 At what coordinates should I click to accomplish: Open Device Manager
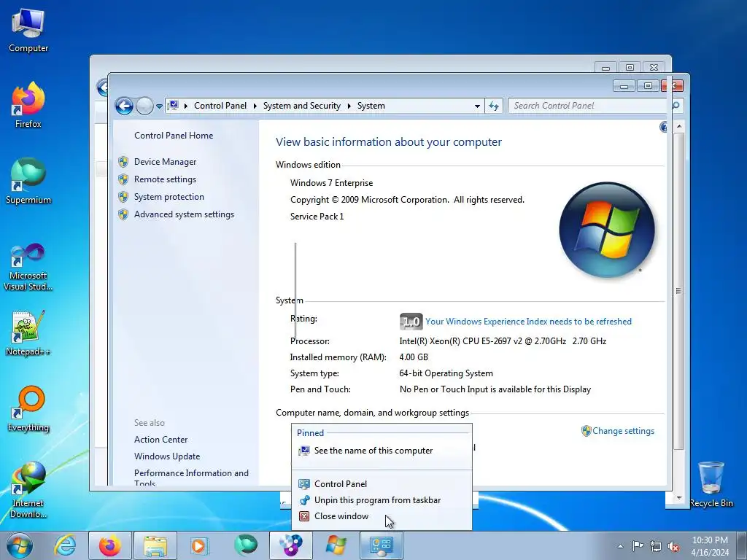tap(165, 162)
